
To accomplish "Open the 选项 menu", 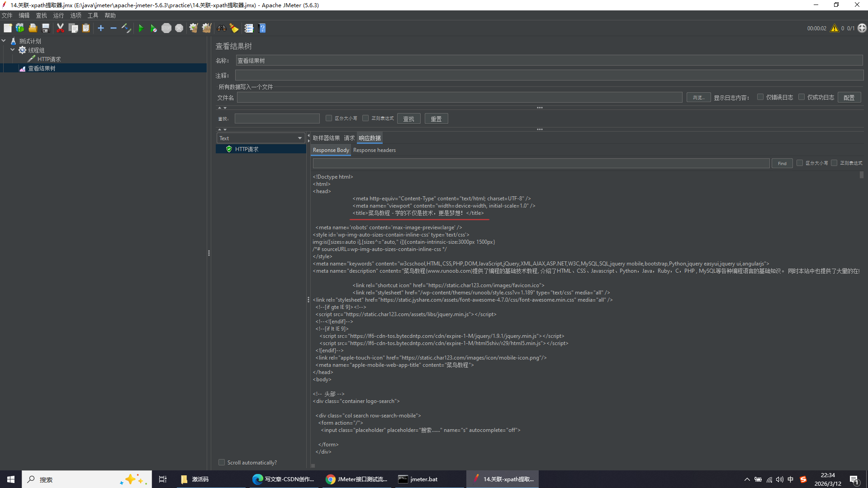I will (x=76, y=15).
